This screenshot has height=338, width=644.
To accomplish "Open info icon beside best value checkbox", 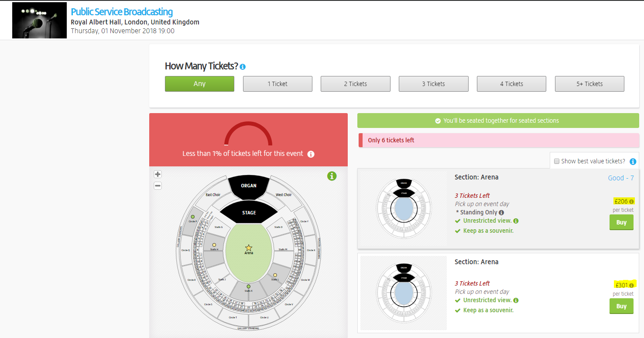I will tap(633, 162).
